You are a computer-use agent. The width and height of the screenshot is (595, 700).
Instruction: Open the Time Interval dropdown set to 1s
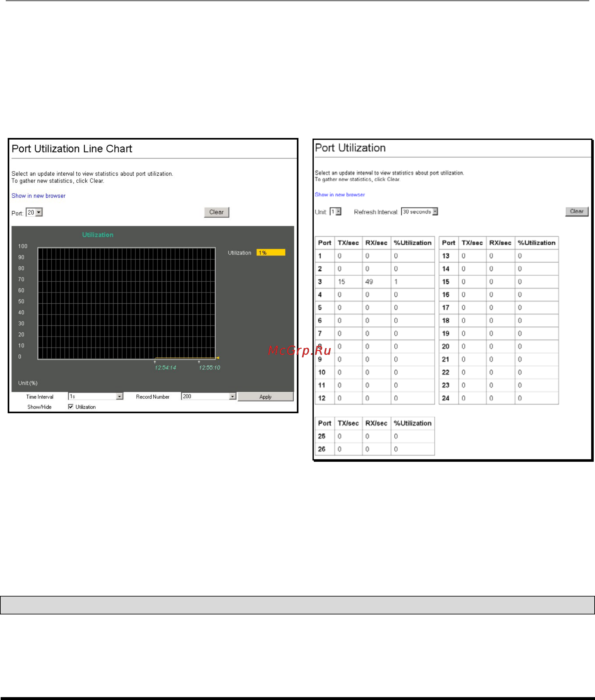96,396
